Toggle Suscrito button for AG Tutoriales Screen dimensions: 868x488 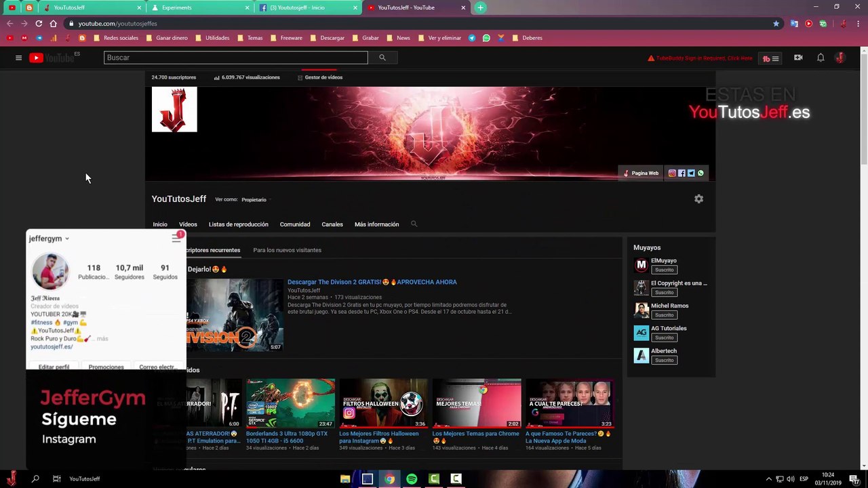point(664,338)
